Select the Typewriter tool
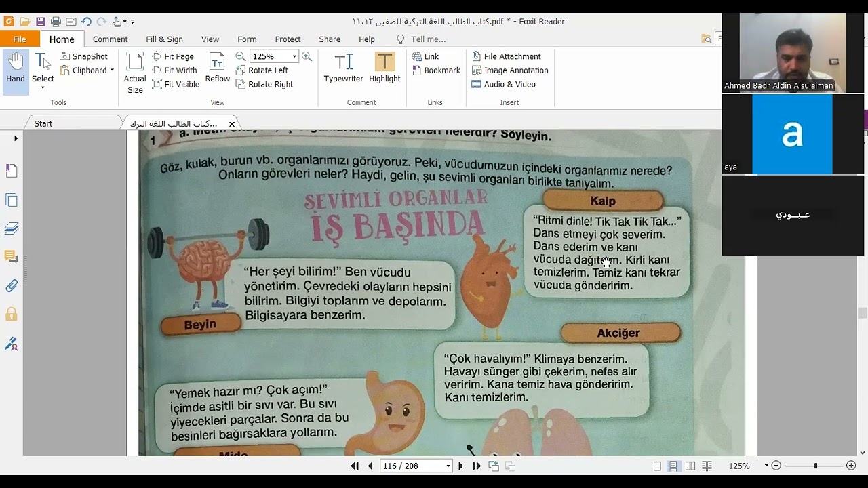 coord(344,68)
